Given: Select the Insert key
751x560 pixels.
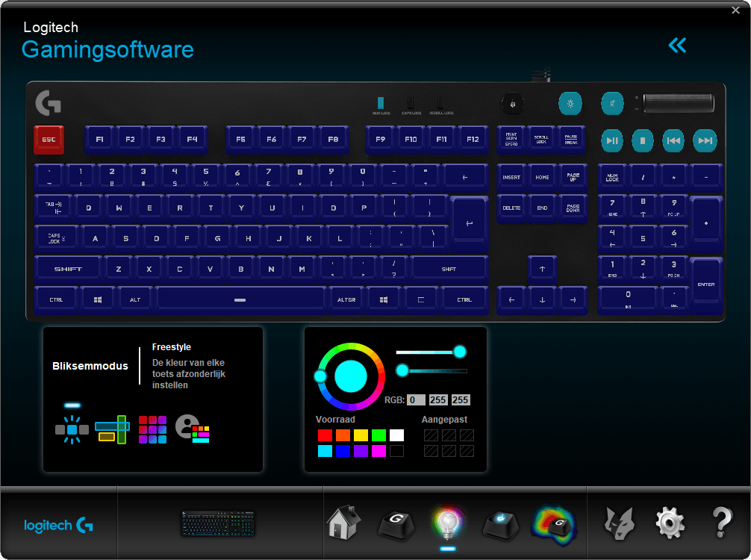Looking at the screenshot, I should point(511,178).
